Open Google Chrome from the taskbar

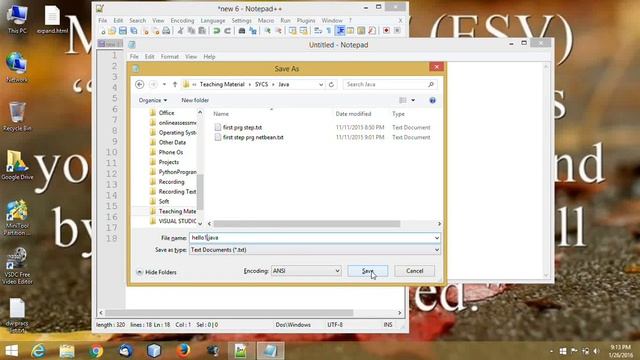pyautogui.click(x=96, y=351)
